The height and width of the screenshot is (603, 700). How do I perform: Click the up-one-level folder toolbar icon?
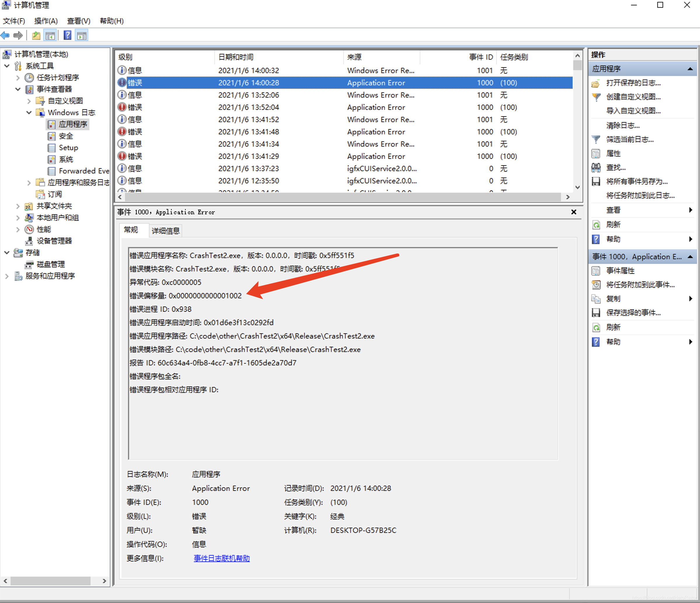(x=36, y=35)
